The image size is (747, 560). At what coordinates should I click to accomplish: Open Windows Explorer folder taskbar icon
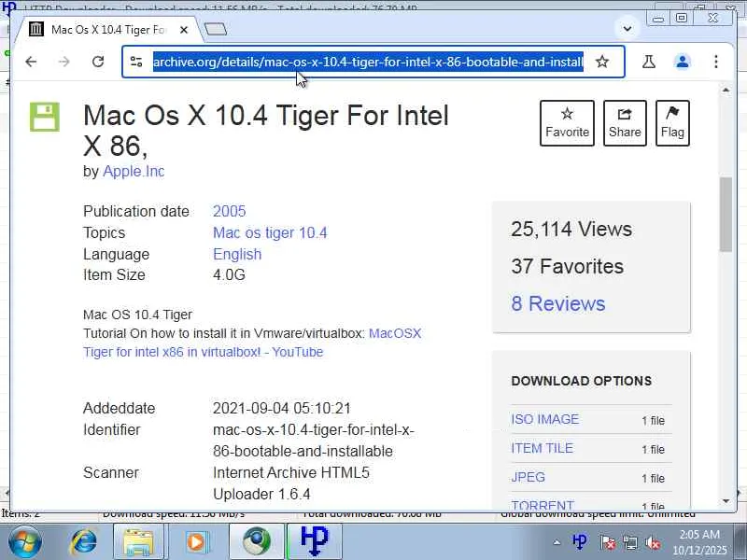pos(138,542)
